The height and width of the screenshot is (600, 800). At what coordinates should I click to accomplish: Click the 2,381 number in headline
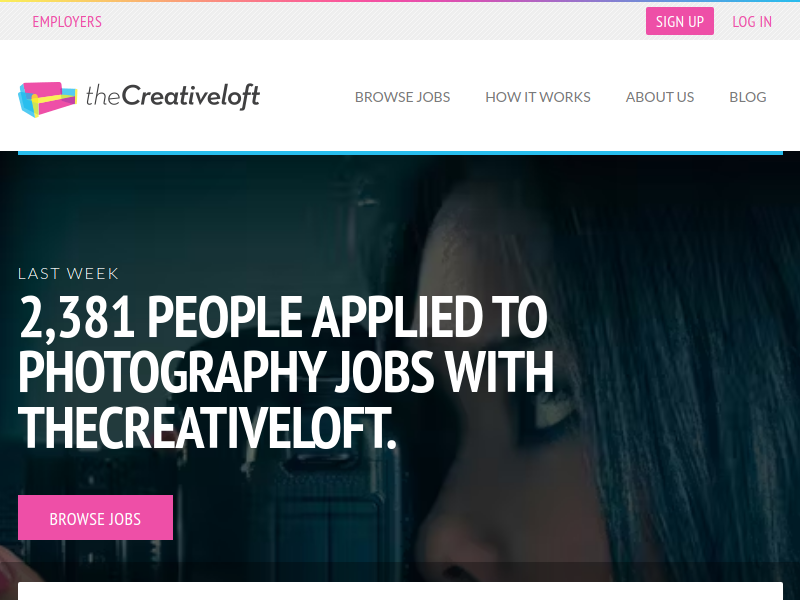[77, 317]
